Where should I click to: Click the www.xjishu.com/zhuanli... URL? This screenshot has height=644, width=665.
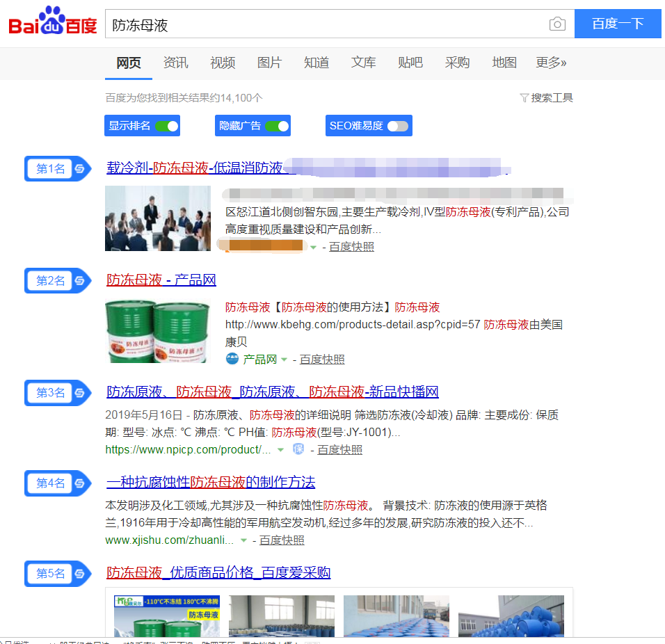click(x=169, y=540)
